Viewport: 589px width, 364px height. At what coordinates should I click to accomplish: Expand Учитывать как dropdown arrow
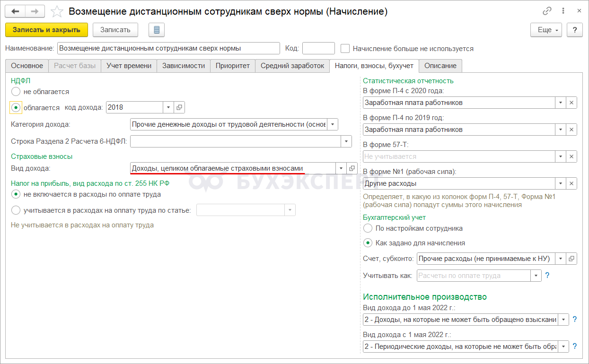coord(536,276)
